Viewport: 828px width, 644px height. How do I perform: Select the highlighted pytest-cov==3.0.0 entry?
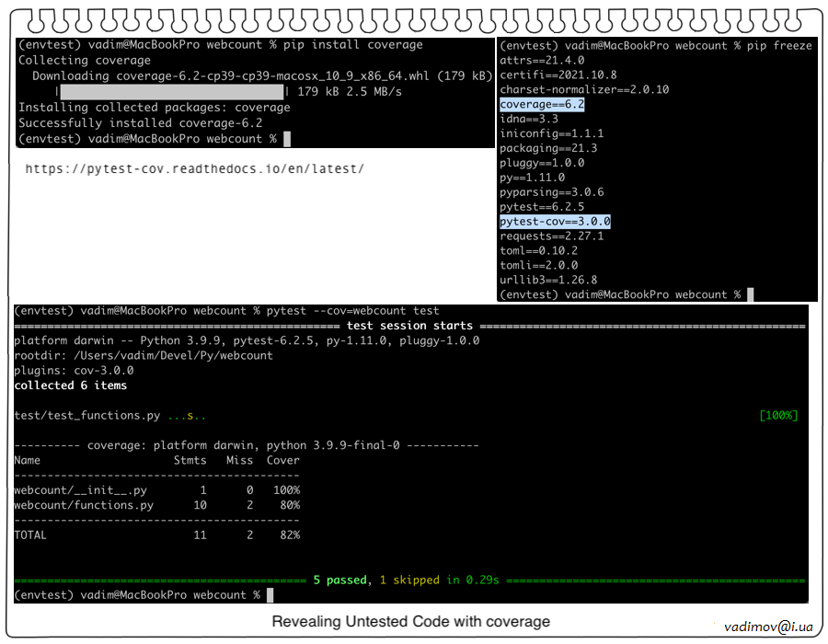click(555, 222)
